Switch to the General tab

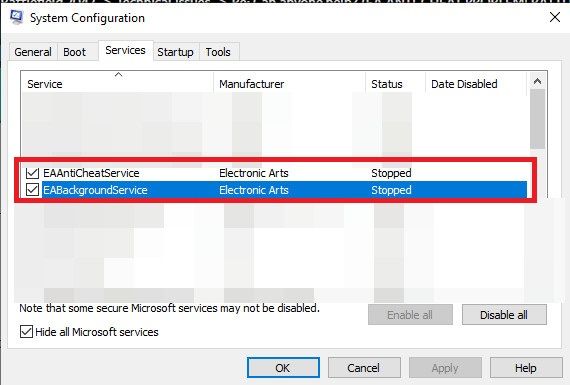click(x=33, y=52)
